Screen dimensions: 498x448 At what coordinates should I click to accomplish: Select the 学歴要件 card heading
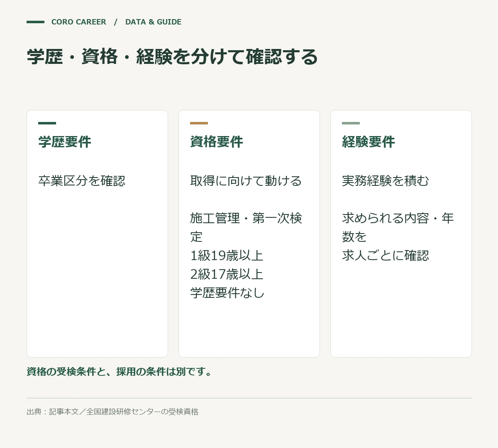(x=65, y=142)
